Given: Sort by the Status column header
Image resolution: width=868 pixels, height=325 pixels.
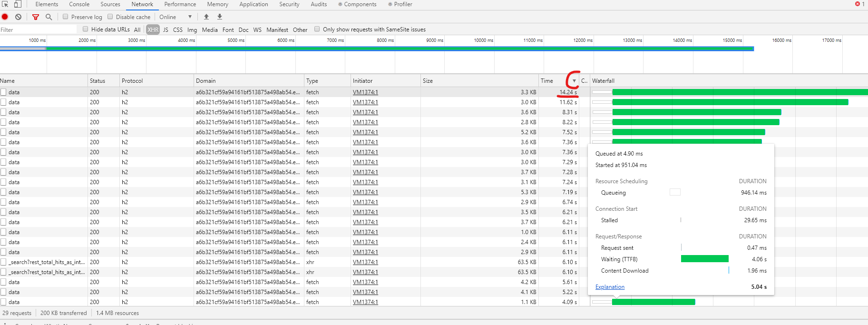Looking at the screenshot, I should (104, 81).
